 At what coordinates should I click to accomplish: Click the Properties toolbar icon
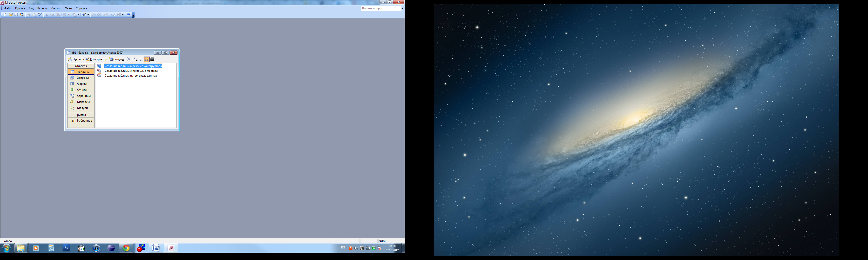107,15
